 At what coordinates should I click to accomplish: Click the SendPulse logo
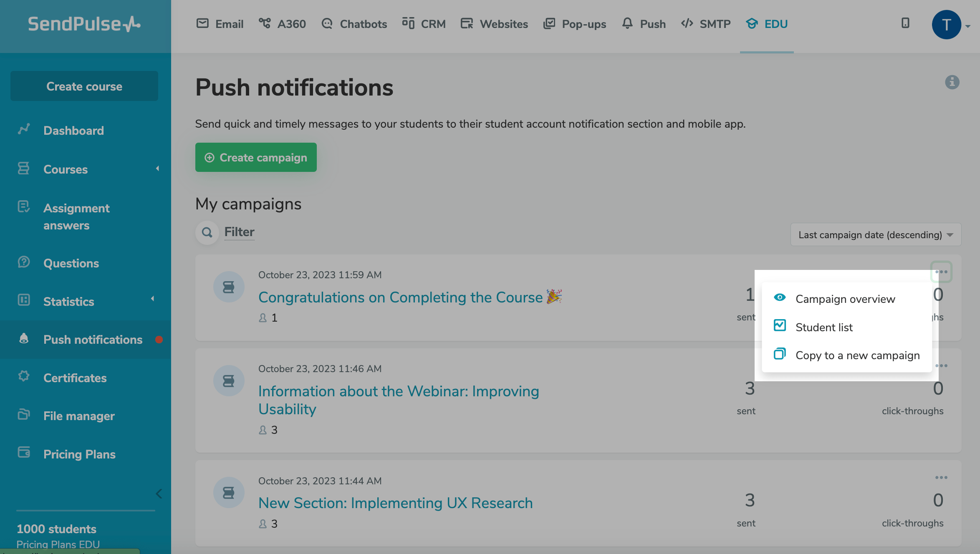84,24
